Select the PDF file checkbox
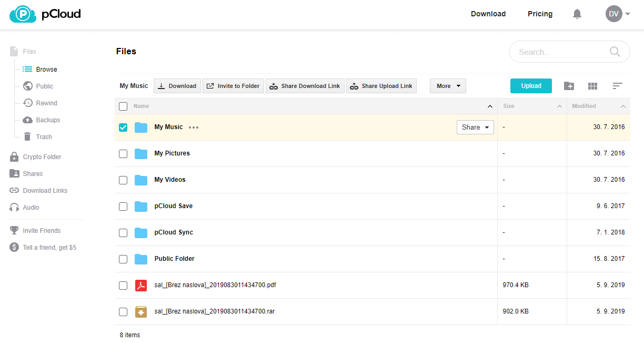This screenshot has width=644, height=343. point(123,286)
